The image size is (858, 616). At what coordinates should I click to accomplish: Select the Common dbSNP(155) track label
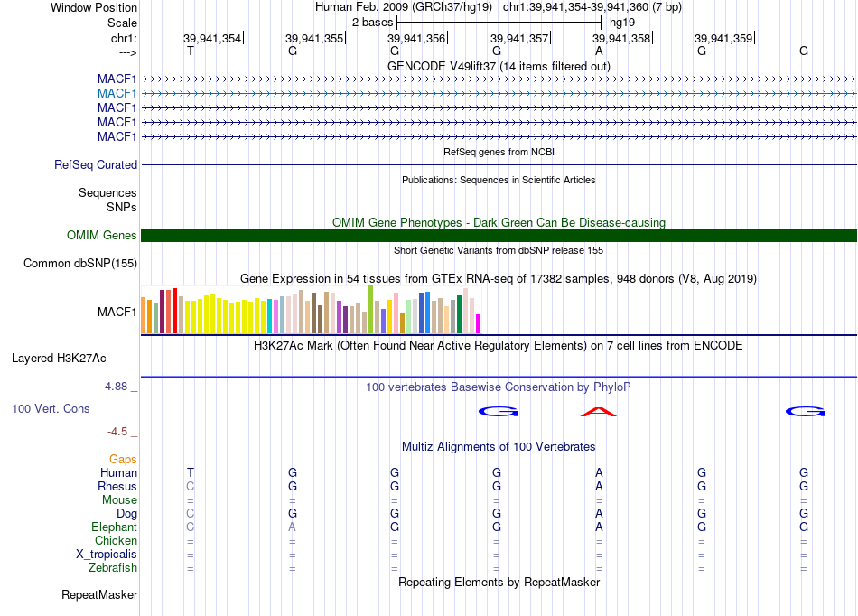pos(80,263)
